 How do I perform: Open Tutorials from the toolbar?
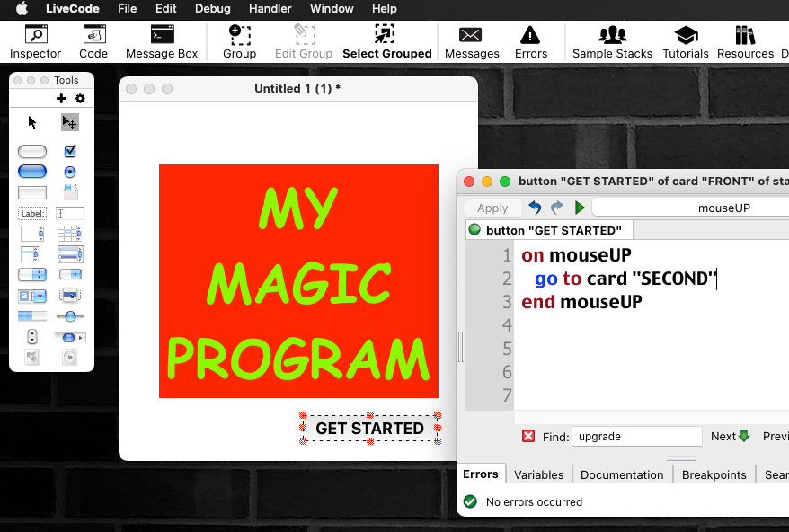click(686, 41)
